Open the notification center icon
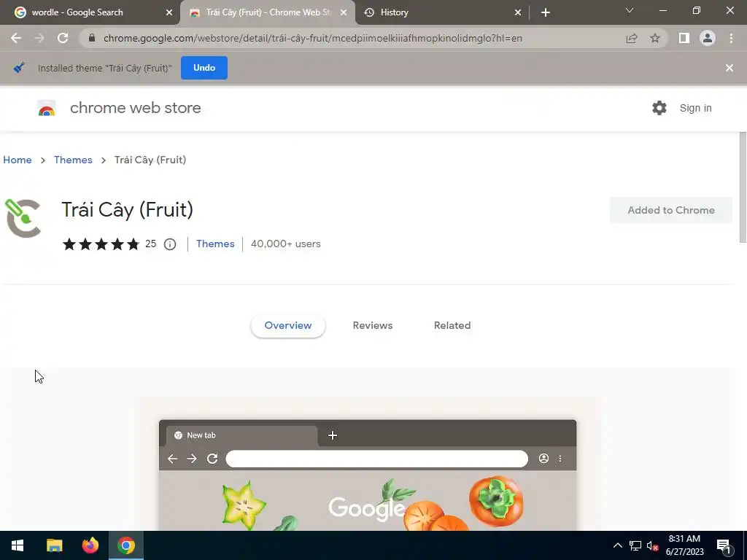Viewport: 747px width, 560px height. click(x=724, y=545)
